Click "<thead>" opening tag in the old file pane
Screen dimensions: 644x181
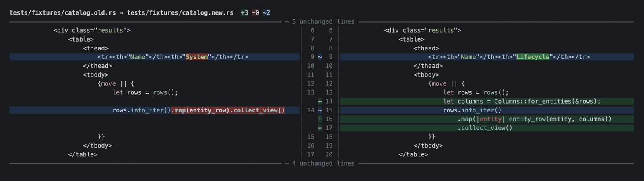[96, 48]
